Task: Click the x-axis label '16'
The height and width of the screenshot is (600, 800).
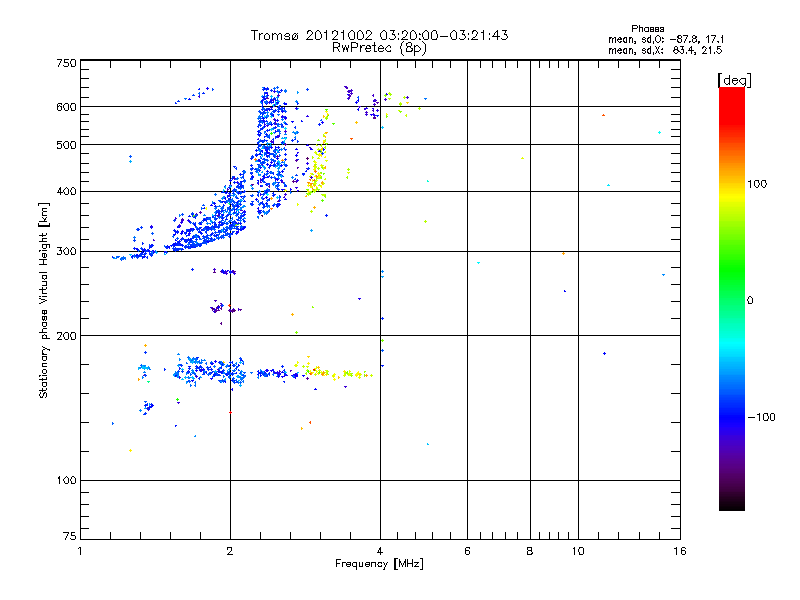Action: click(680, 551)
